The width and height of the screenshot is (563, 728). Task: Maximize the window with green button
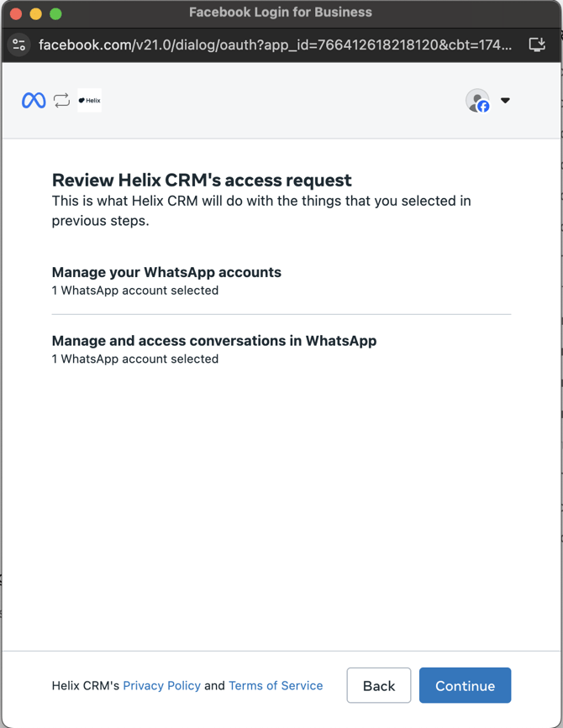pyautogui.click(x=55, y=13)
